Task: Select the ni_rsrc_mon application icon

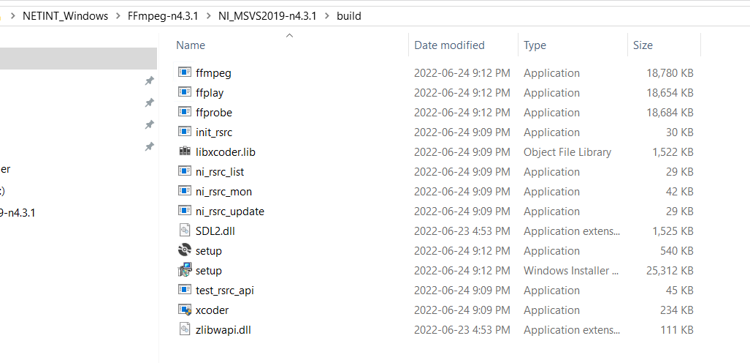Action: tap(185, 191)
